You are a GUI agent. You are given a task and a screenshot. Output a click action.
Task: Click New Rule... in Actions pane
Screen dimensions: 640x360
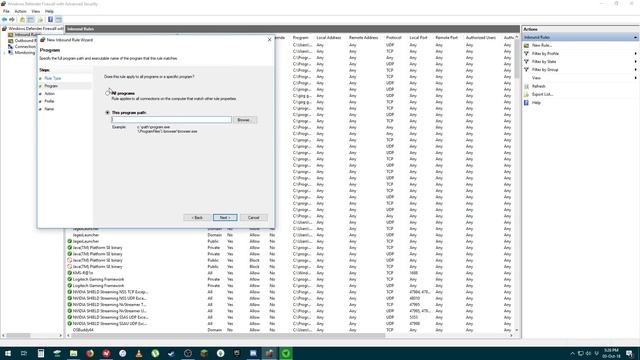pyautogui.click(x=542, y=45)
